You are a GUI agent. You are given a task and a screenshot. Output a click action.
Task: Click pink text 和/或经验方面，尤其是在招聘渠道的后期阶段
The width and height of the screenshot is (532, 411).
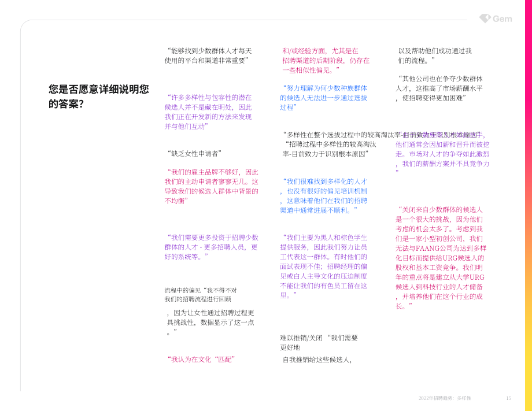(x=326, y=60)
